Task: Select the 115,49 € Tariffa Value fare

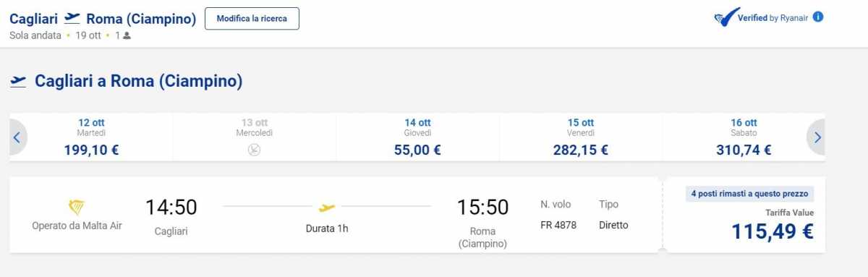Action: [745, 215]
